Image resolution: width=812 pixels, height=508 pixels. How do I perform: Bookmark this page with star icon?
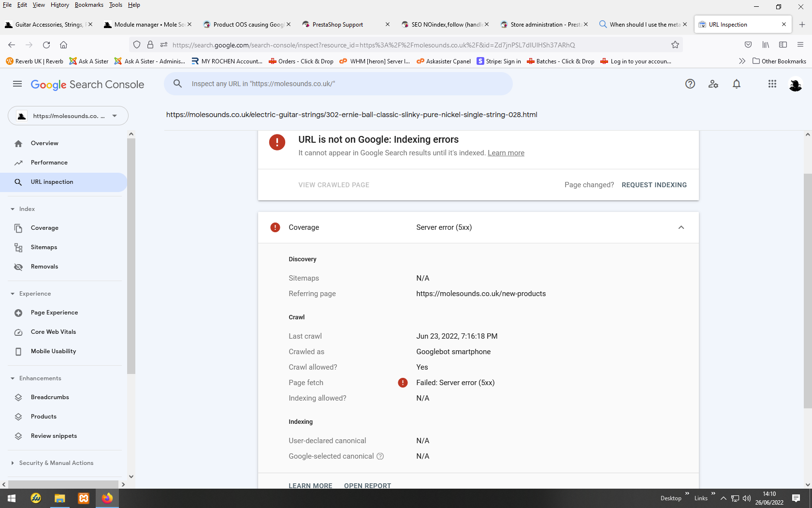[x=675, y=45]
